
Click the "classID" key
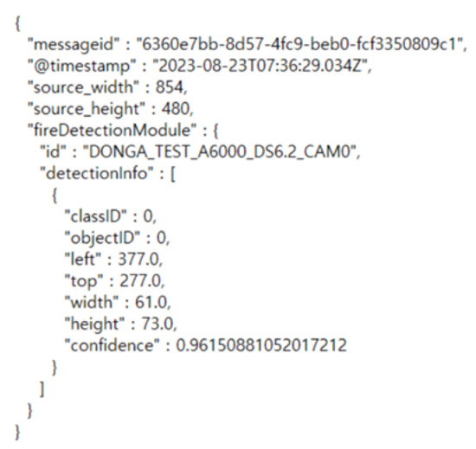[95, 216]
